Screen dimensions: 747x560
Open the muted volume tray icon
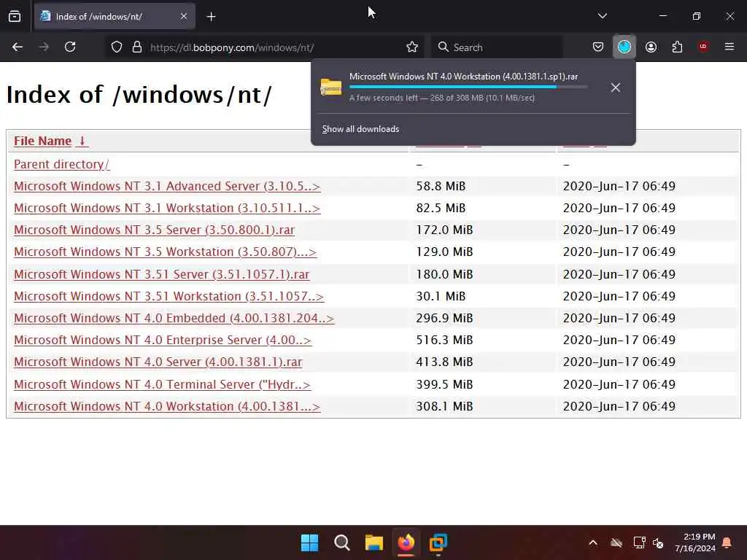659,542
